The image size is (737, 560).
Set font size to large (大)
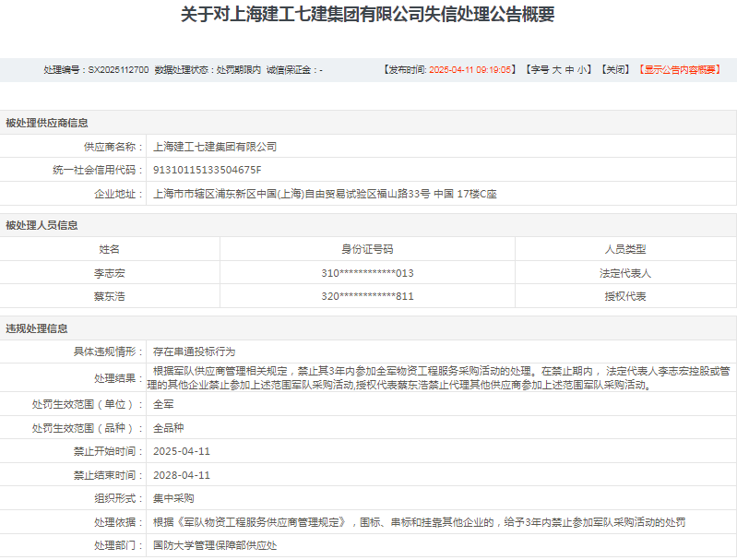point(556,70)
